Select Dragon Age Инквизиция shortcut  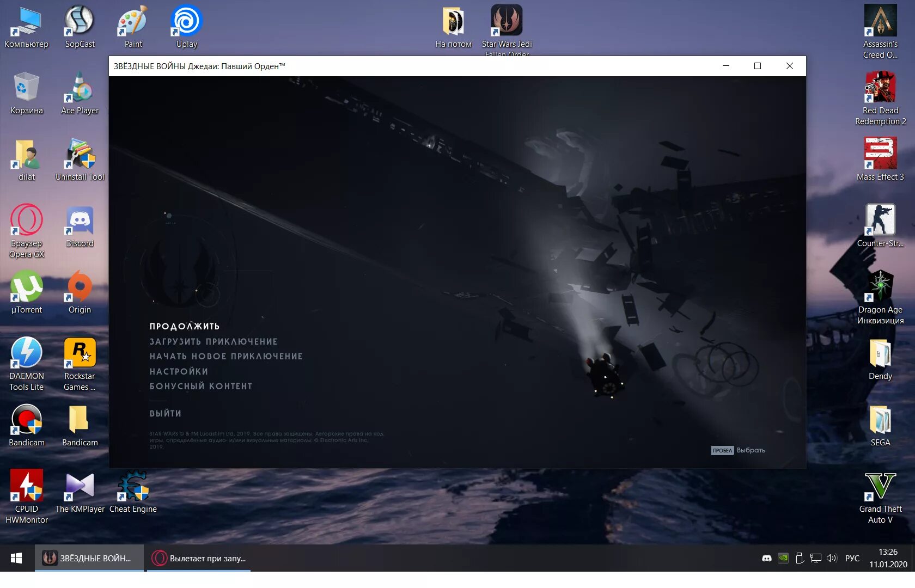(x=880, y=297)
